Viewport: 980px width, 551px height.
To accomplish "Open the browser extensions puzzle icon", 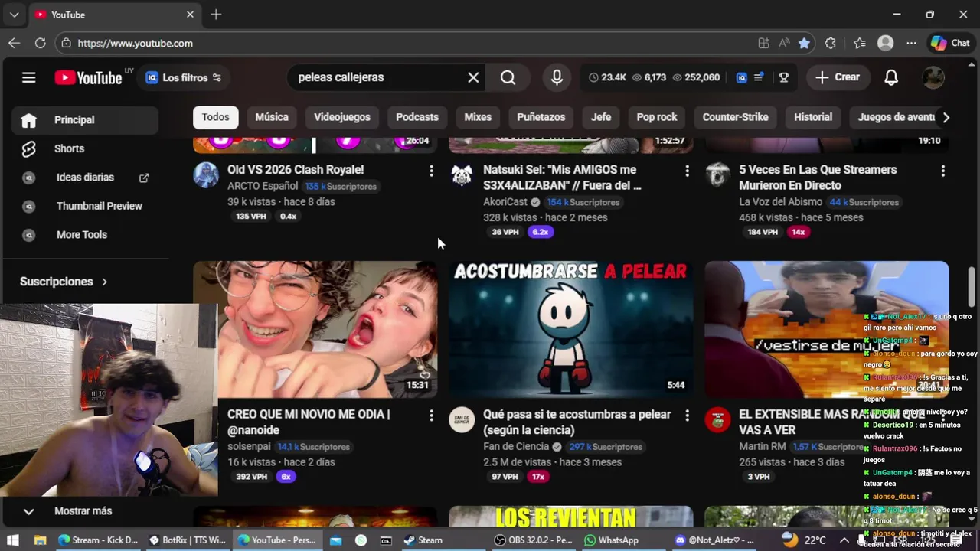I will (831, 44).
